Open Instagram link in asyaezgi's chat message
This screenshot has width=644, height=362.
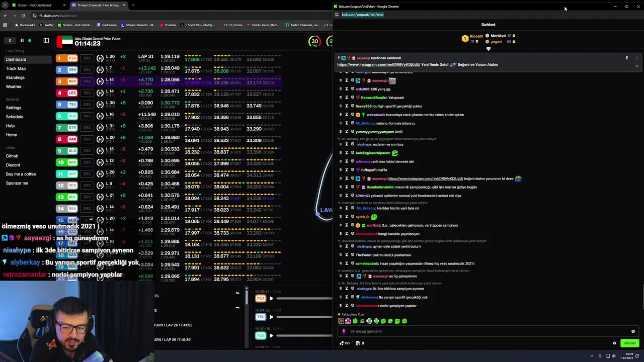426,178
